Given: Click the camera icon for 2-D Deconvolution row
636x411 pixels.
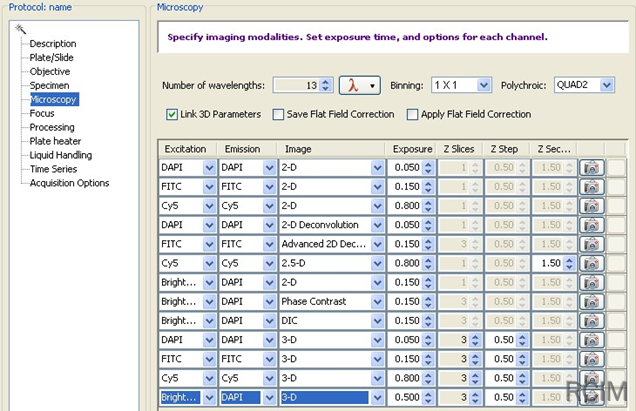Looking at the screenshot, I should pyautogui.click(x=591, y=225).
